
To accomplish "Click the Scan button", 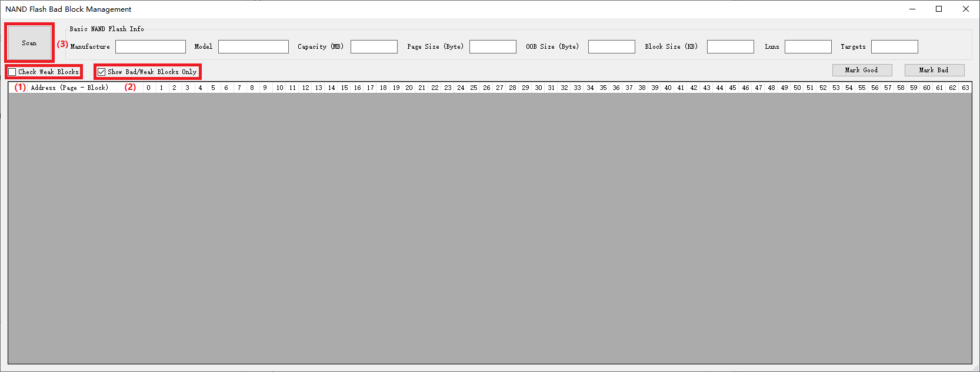I will [x=29, y=43].
